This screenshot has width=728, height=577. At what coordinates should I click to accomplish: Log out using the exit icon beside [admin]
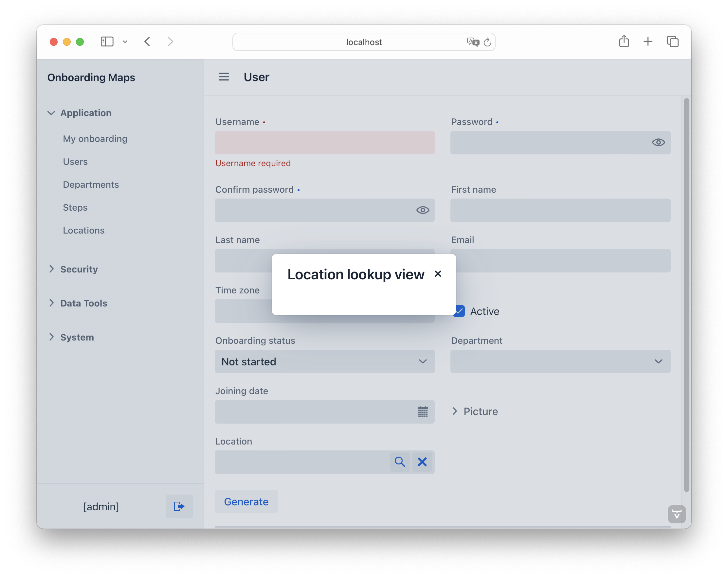pyautogui.click(x=179, y=506)
